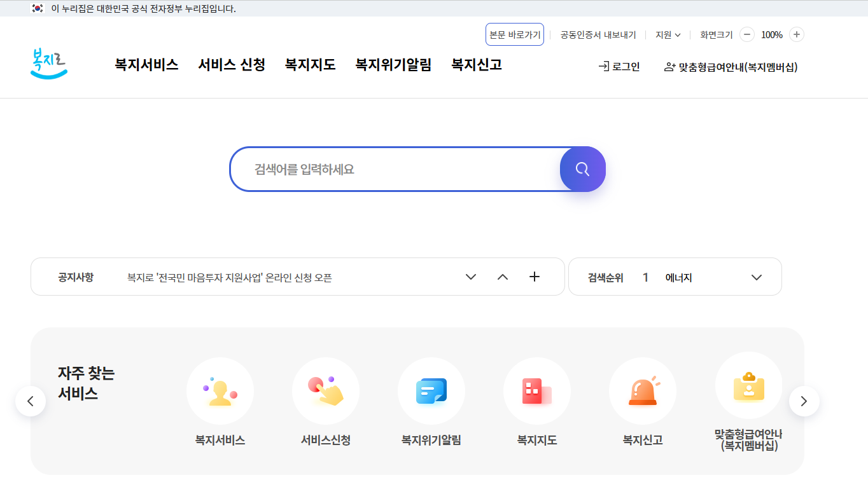This screenshot has height=487, width=868.
Task: Show previous notice with up chevron
Action: click(x=503, y=277)
